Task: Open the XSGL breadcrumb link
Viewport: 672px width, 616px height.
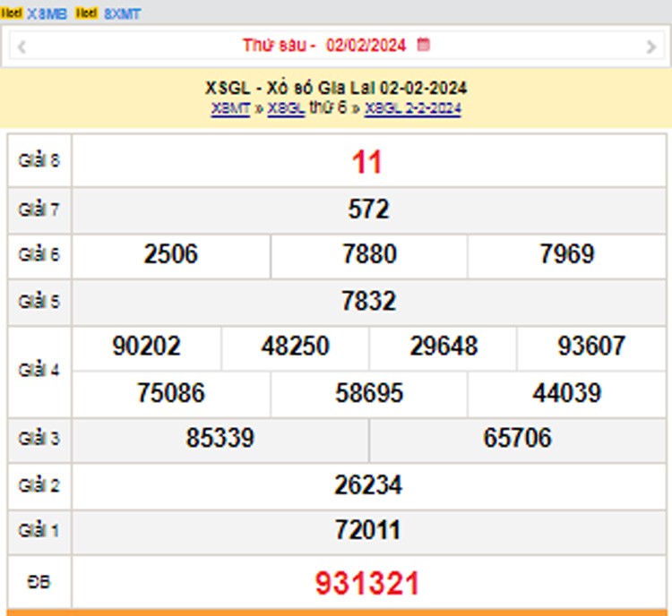Action: (x=286, y=108)
